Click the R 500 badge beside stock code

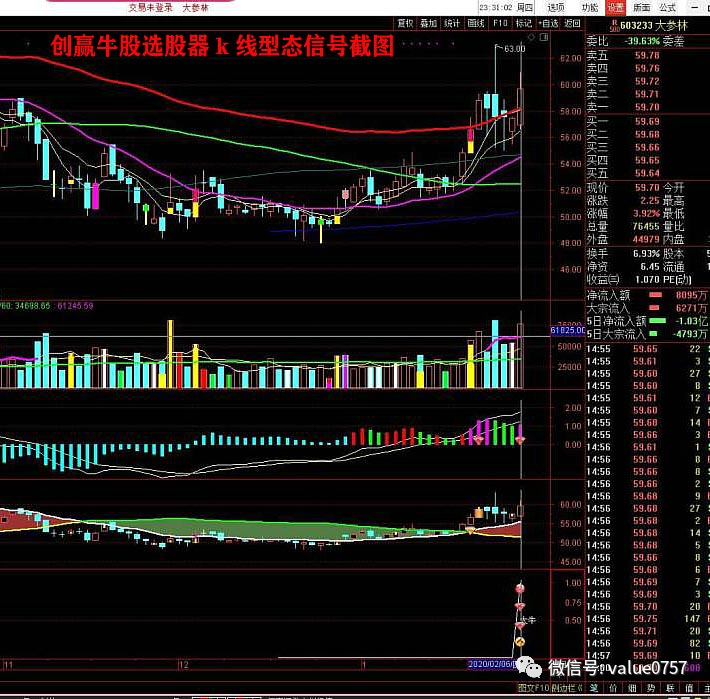614,25
